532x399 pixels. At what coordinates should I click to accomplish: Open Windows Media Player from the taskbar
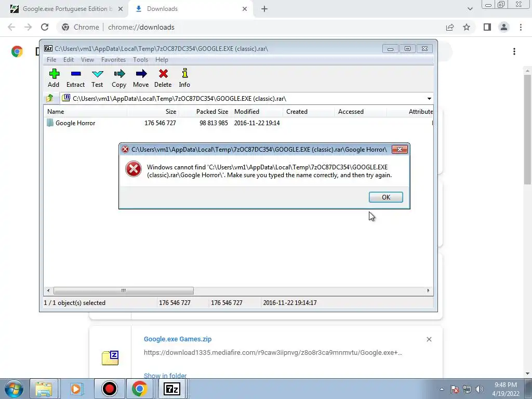76,389
